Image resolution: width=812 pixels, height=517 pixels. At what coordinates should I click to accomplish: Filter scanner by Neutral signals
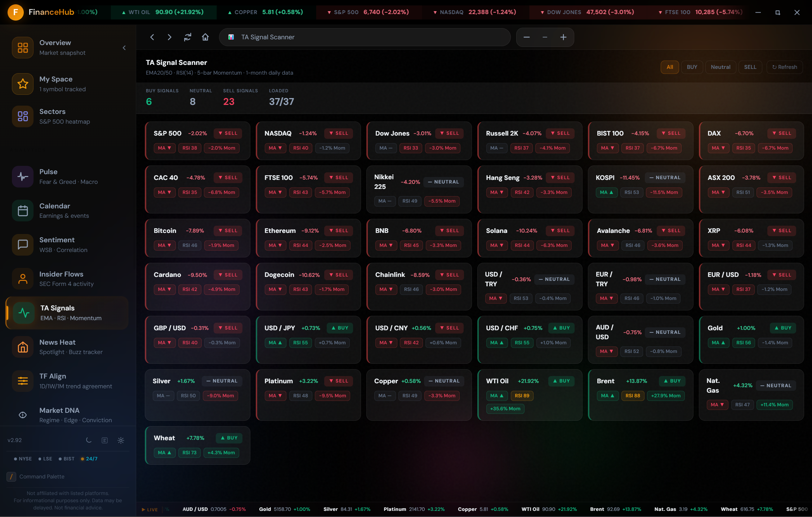720,67
